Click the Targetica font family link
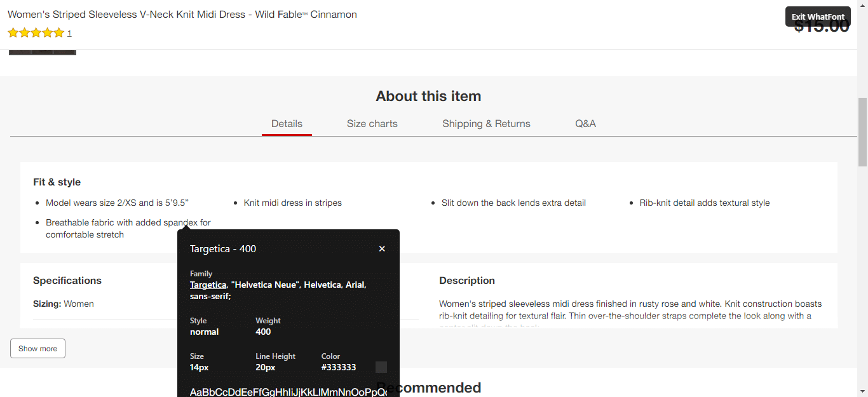868x397 pixels. 208,285
